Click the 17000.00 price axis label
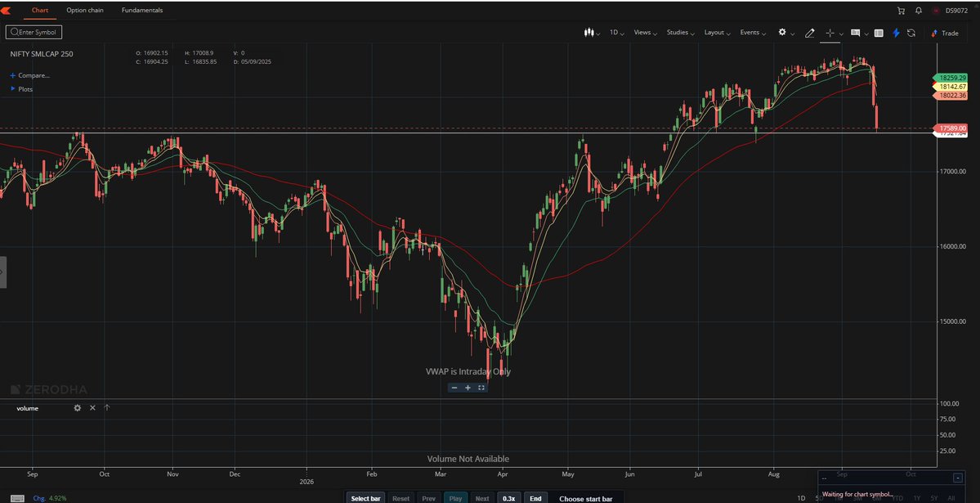 pos(953,172)
